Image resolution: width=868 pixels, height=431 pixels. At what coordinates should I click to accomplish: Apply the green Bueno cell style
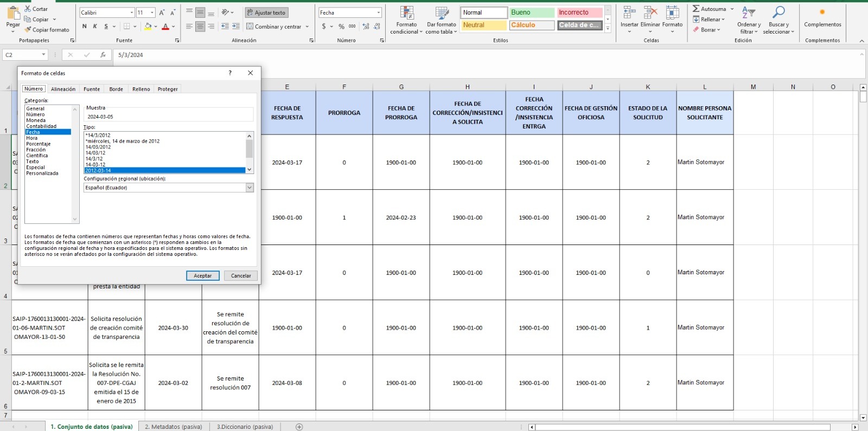tap(532, 12)
